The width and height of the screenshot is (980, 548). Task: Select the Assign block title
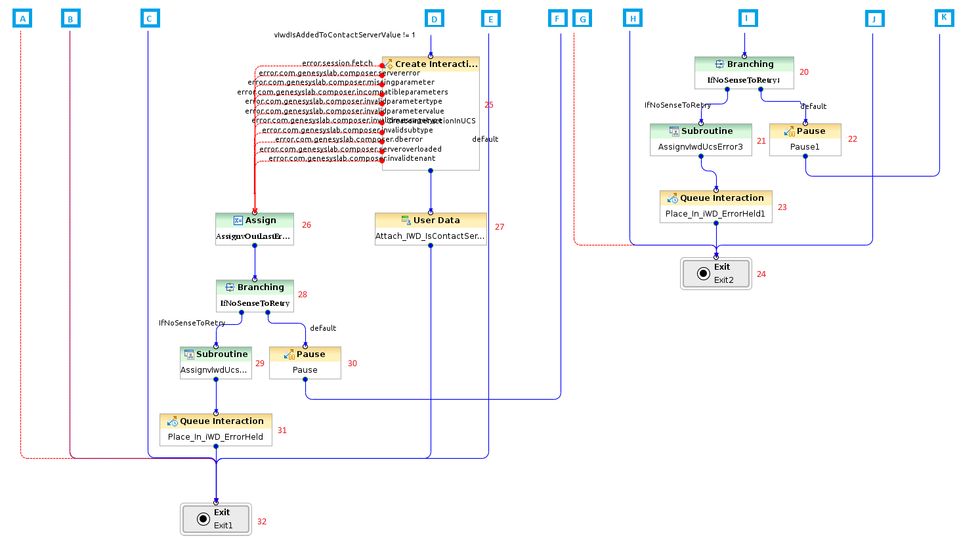pos(261,221)
